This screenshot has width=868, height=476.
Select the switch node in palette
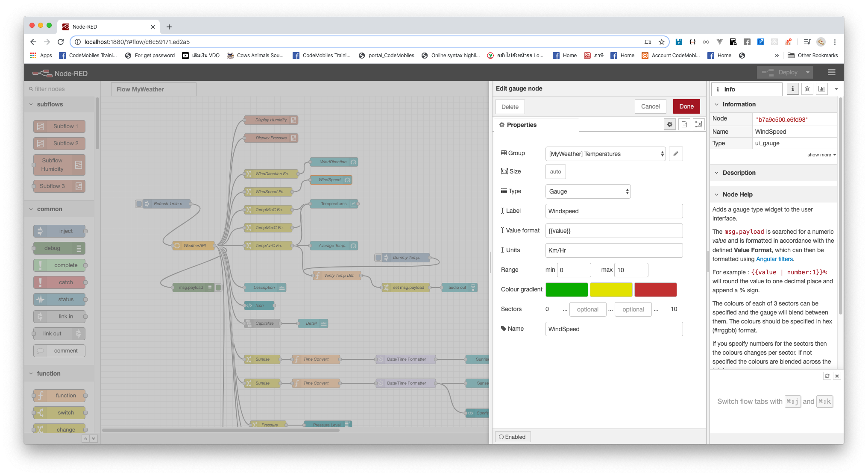(59, 413)
